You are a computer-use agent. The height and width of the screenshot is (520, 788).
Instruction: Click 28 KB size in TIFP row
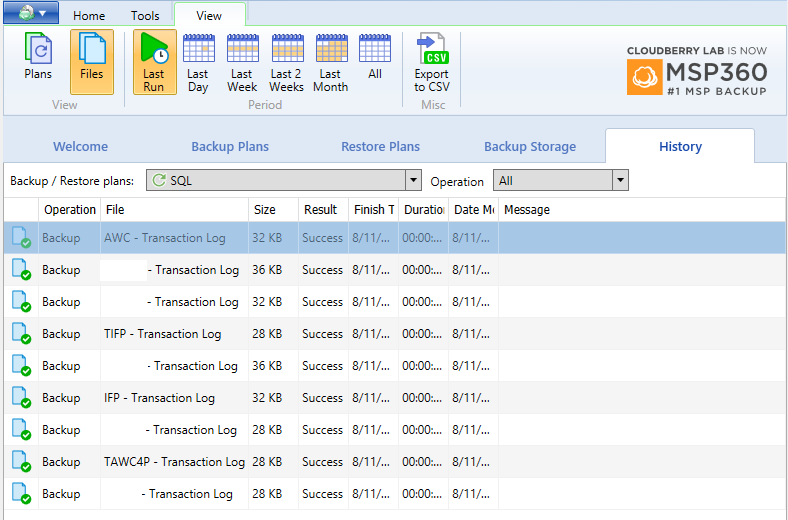[x=267, y=334]
